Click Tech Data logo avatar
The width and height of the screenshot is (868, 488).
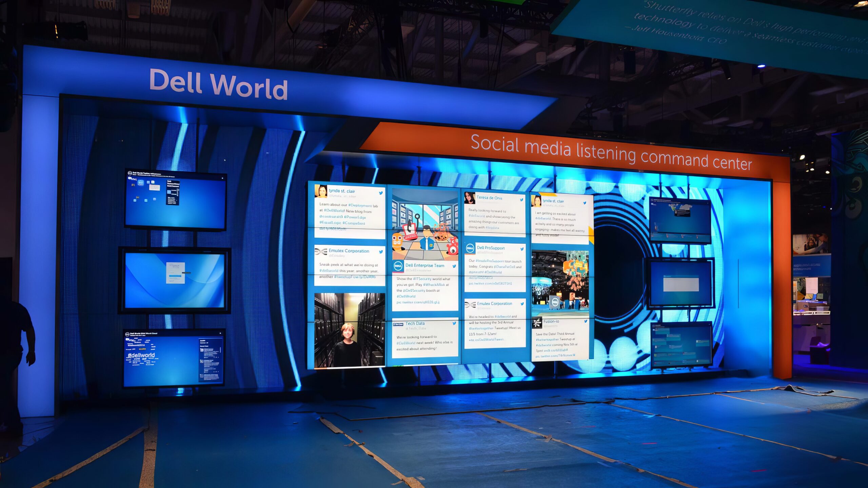click(398, 324)
